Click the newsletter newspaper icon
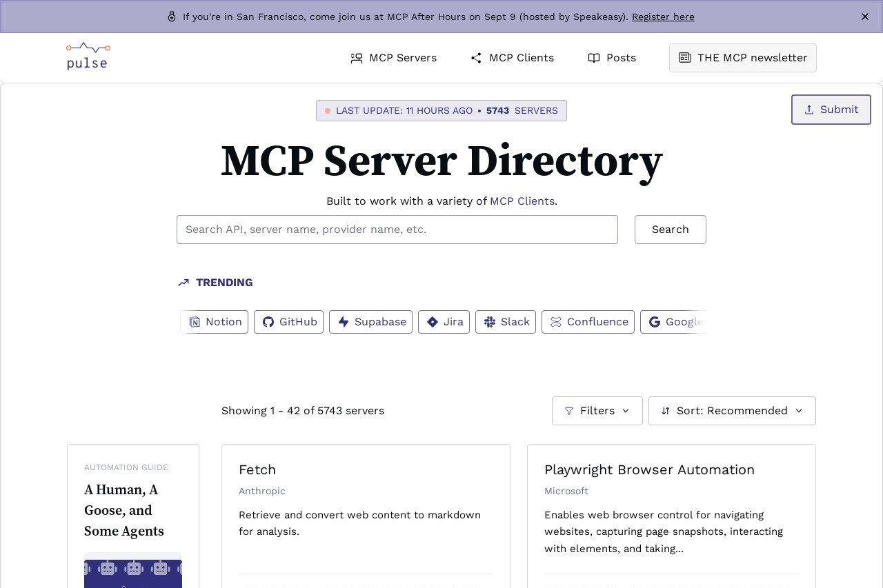The width and height of the screenshot is (883, 588). [x=685, y=58]
